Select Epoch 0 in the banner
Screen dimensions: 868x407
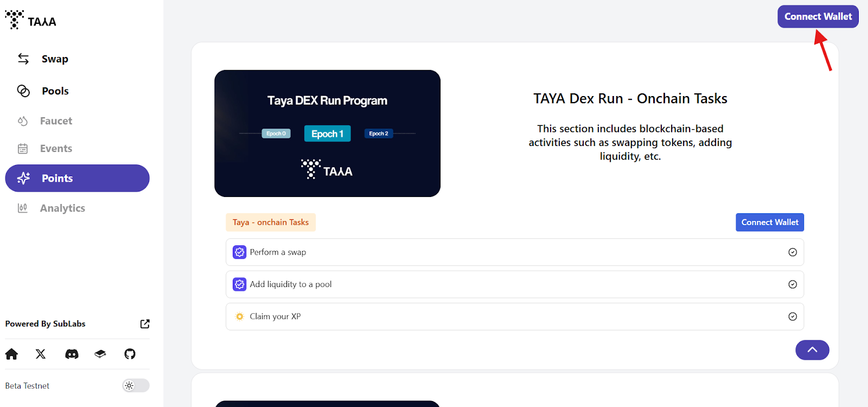[276, 133]
